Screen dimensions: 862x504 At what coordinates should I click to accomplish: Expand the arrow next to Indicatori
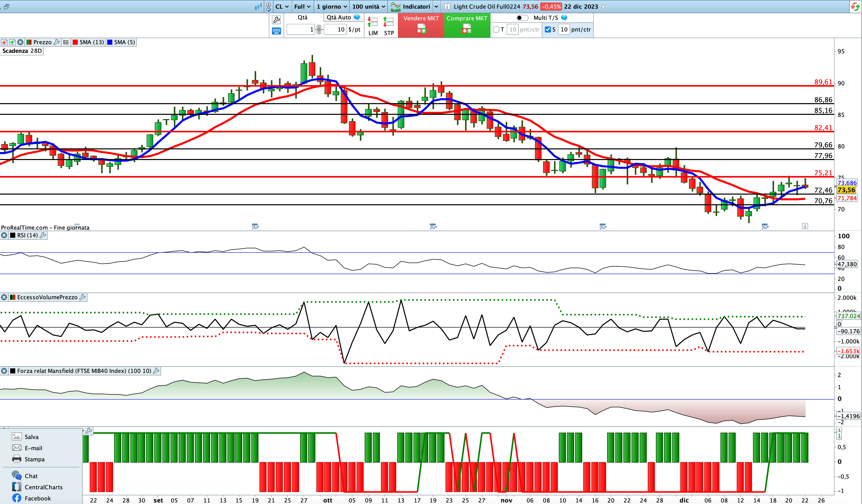pos(436,7)
